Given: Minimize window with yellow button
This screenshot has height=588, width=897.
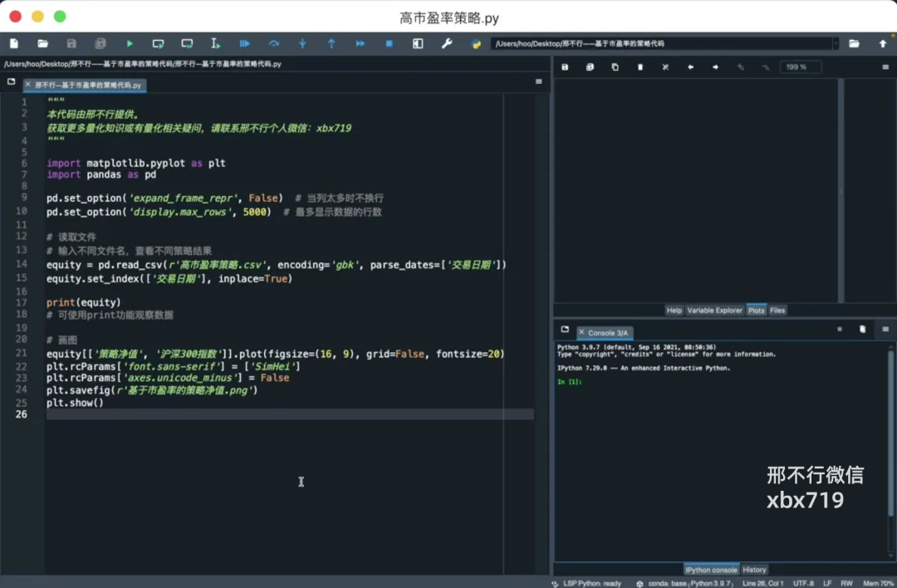Looking at the screenshot, I should coord(37,17).
